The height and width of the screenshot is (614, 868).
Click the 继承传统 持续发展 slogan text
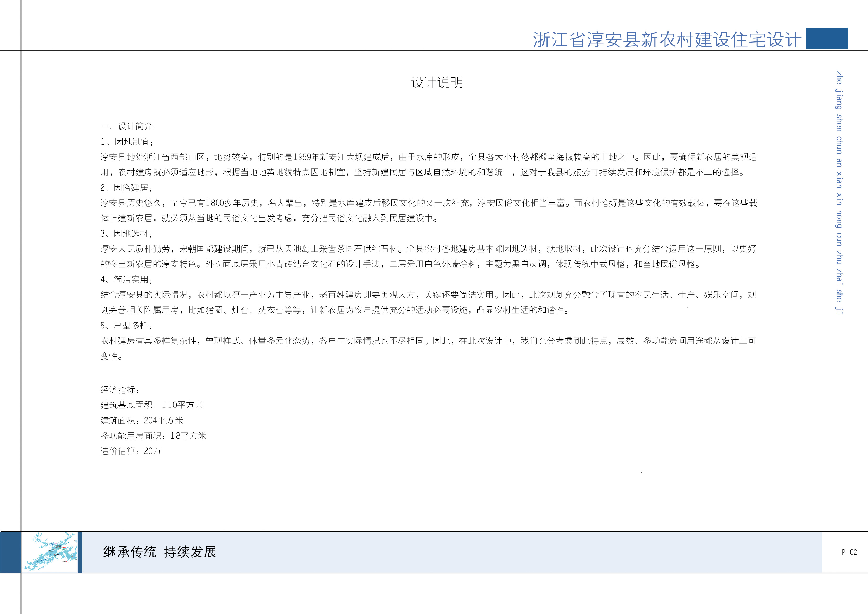point(160,552)
